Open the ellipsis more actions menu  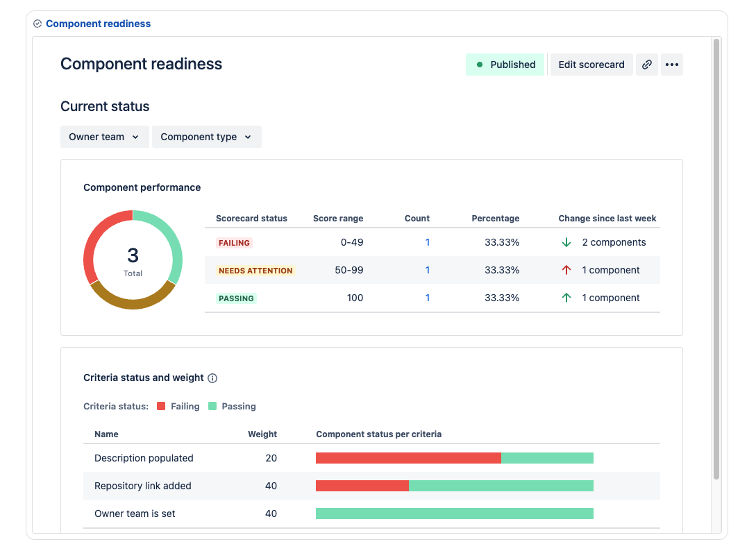pos(671,64)
